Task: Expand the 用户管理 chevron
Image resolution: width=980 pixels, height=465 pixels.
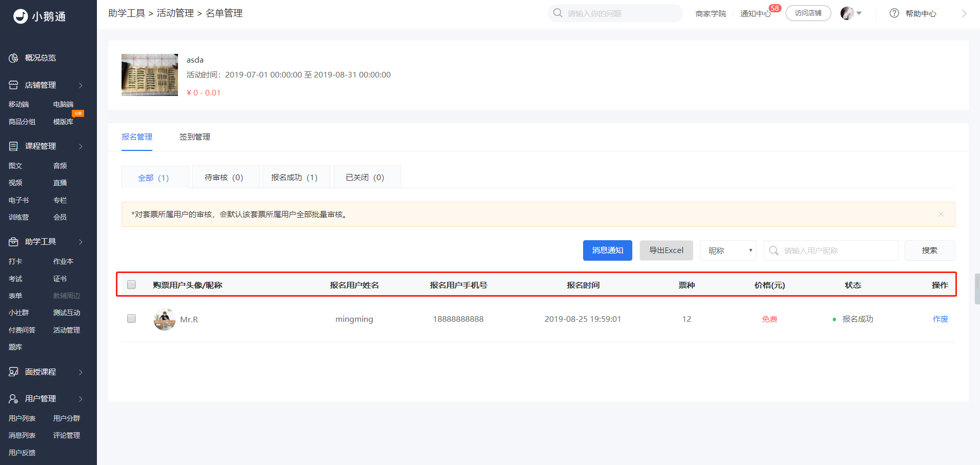Action: coord(81,399)
